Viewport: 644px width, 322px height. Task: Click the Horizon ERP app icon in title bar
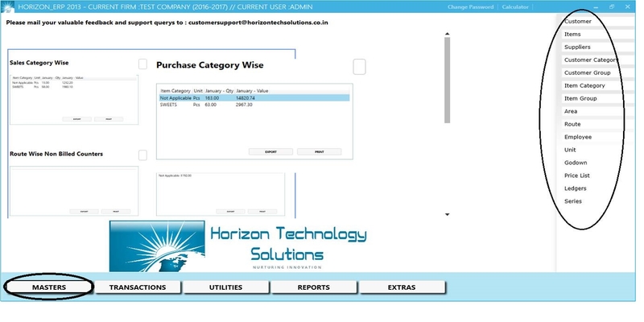pyautogui.click(x=8, y=6)
